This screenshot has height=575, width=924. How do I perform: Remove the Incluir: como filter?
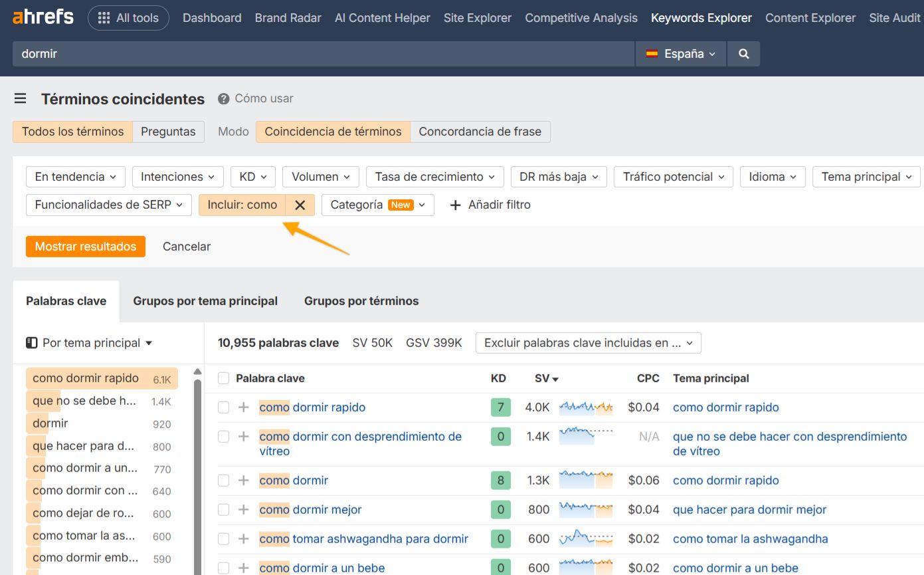(300, 205)
